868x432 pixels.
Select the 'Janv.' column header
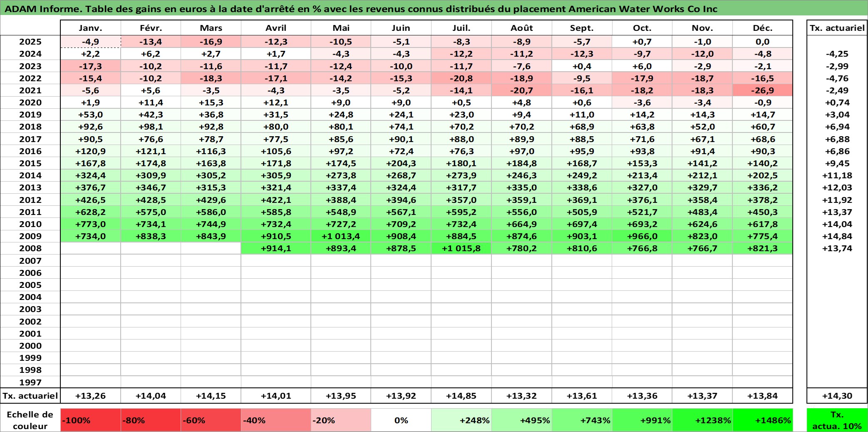coord(91,28)
